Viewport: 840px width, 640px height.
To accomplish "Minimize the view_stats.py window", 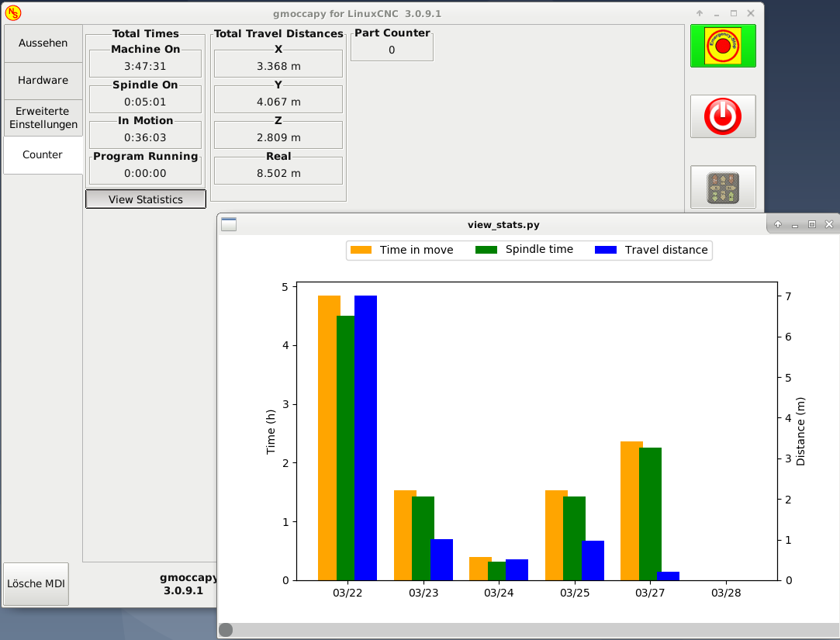I will point(795,225).
